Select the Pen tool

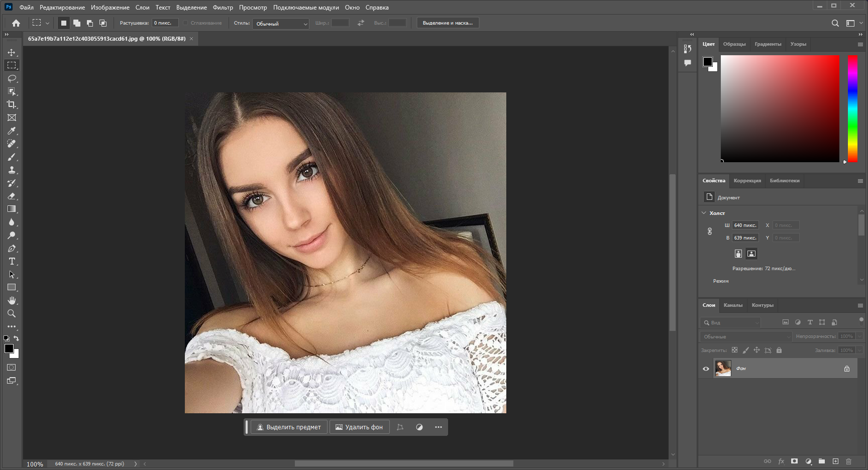(x=12, y=248)
